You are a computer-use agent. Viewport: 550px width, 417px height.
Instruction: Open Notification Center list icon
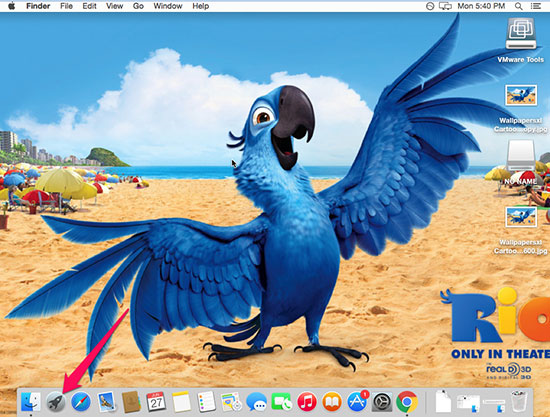pos(536,6)
